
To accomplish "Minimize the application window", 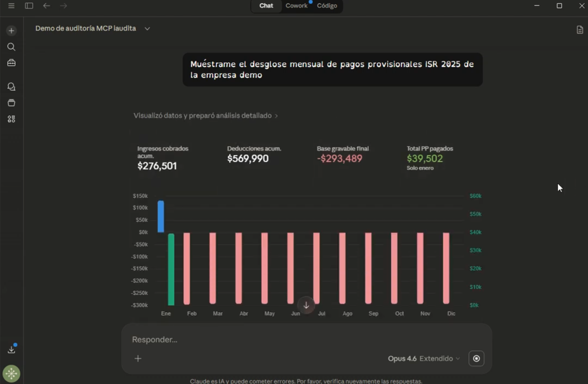I will 537,6.
